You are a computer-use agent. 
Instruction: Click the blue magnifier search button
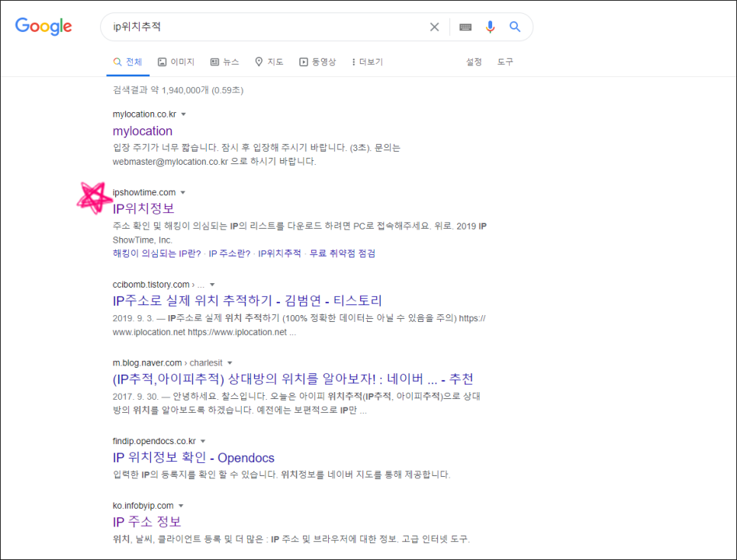(515, 27)
